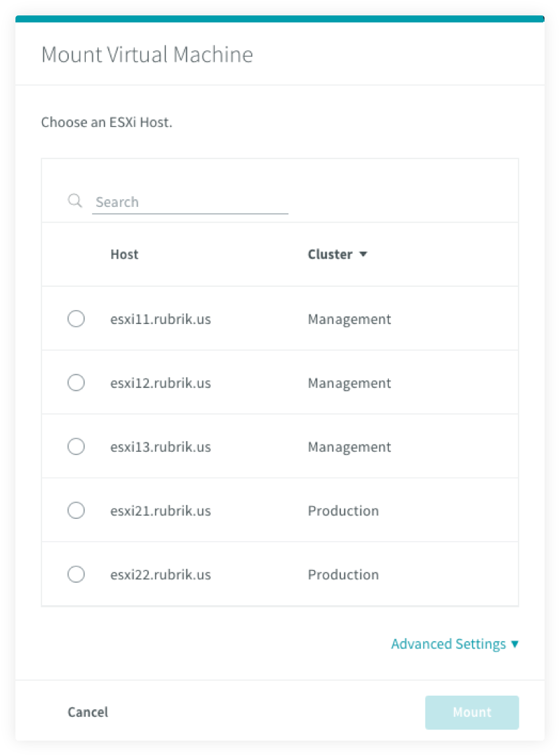
Task: Click the Mount button
Action: (x=472, y=712)
